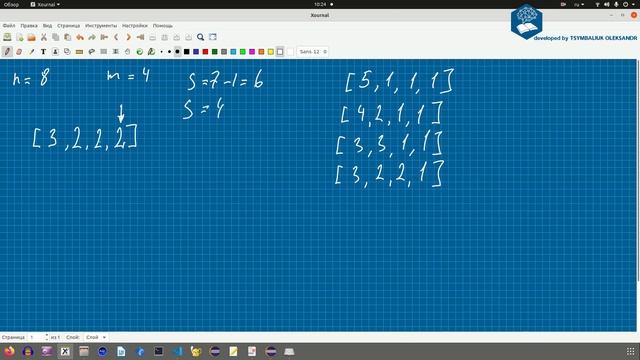Launch Firefox from the dock

(9, 351)
